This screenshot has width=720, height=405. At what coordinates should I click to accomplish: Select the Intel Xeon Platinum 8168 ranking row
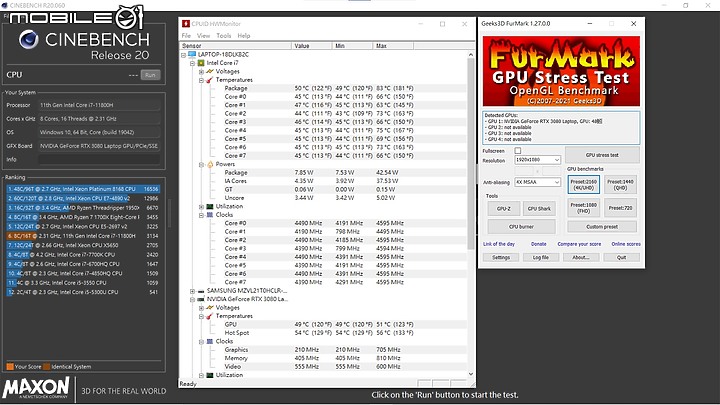(83, 189)
